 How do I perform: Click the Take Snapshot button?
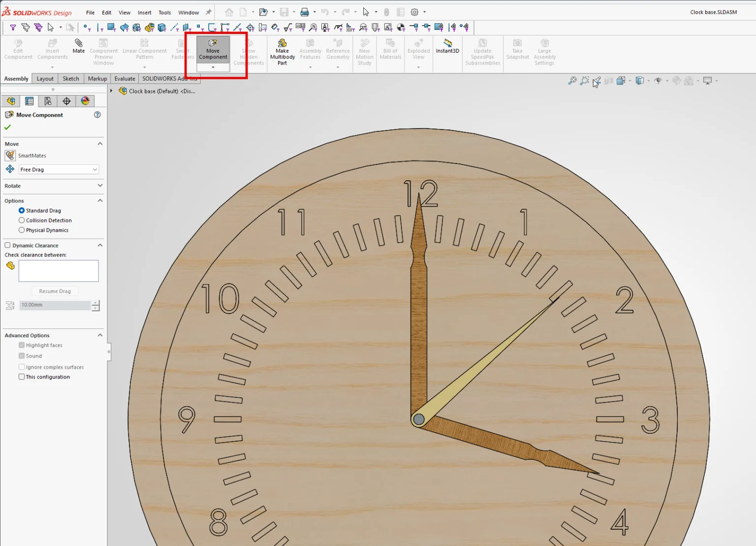[517, 50]
